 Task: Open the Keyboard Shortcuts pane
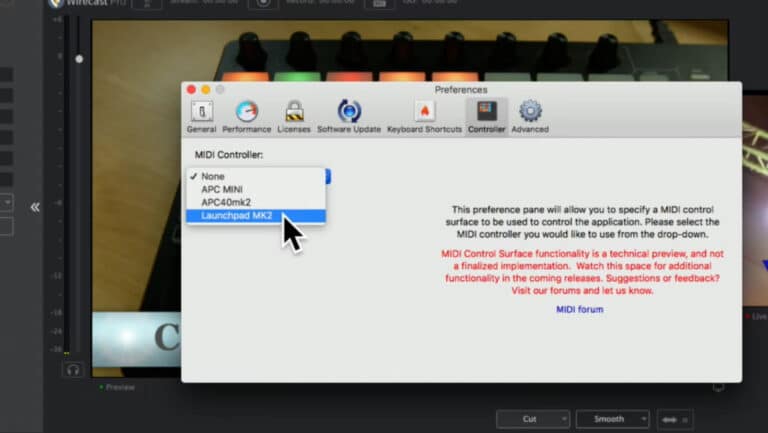pyautogui.click(x=424, y=117)
